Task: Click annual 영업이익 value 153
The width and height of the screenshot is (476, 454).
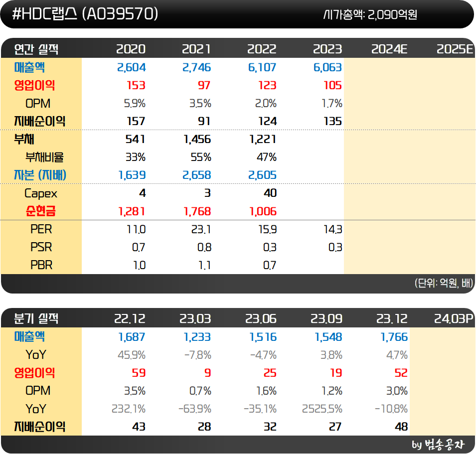Action: click(136, 85)
